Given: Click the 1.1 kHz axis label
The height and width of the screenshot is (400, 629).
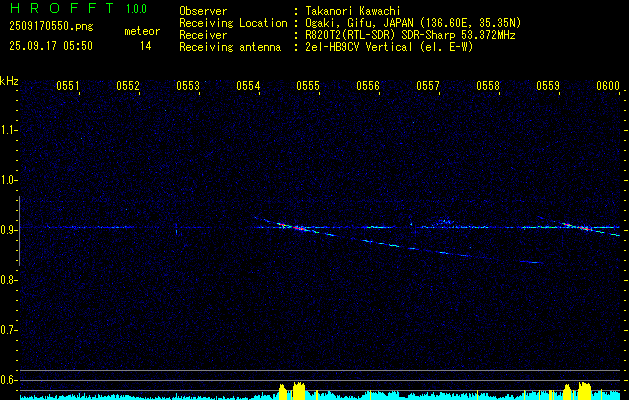Looking at the screenshot, I should click(x=7, y=130).
